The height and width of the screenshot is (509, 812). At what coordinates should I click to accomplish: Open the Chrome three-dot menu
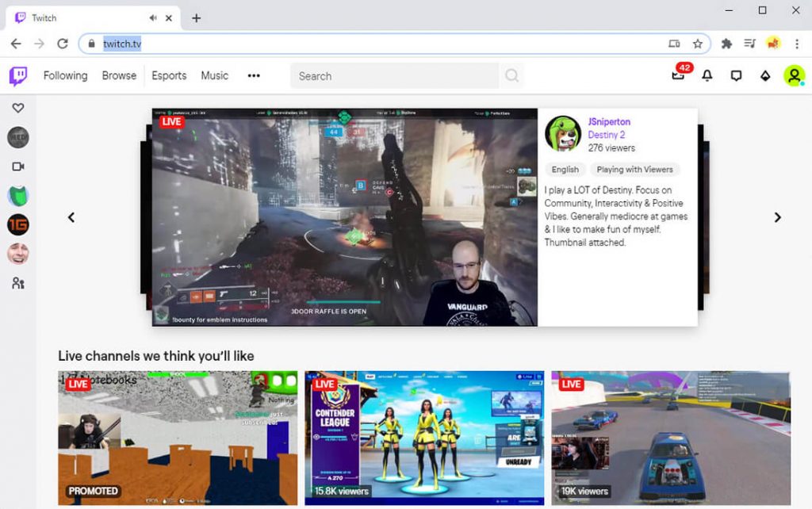pos(797,44)
